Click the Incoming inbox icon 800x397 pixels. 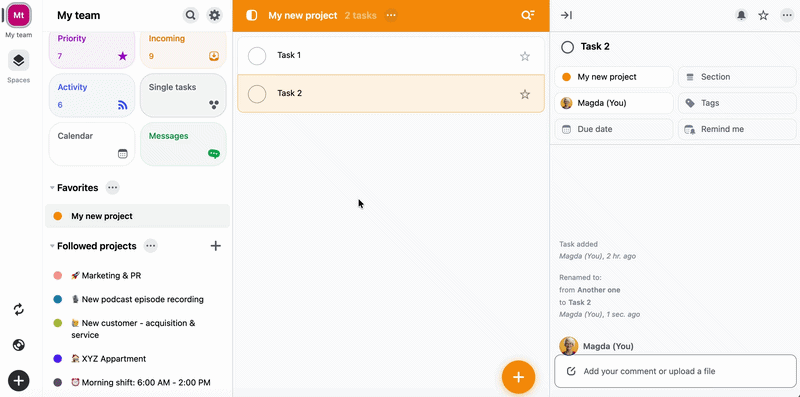point(214,56)
